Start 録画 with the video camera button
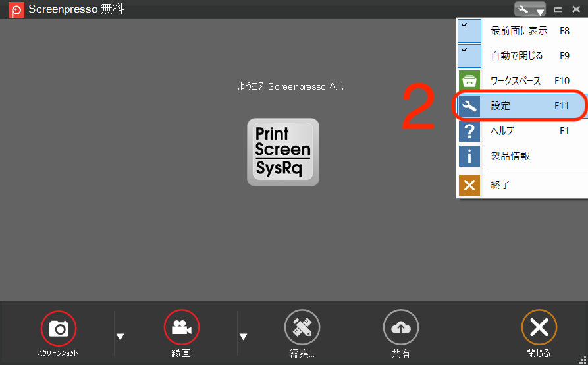Image resolution: width=588 pixels, height=365 pixels. pos(182,327)
